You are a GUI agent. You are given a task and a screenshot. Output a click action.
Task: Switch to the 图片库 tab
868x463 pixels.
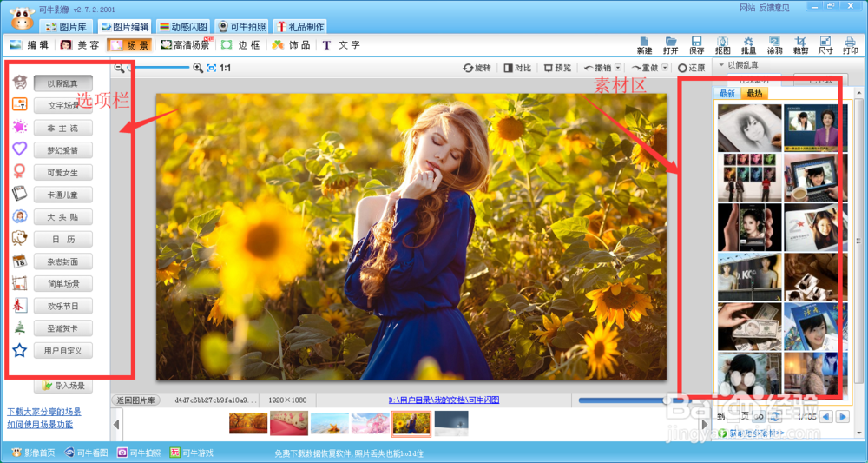(66, 27)
